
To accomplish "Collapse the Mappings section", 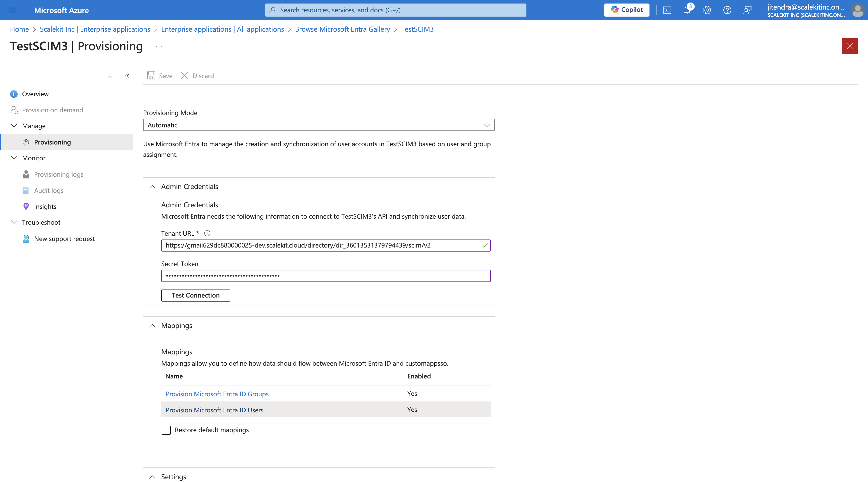I will pos(152,326).
